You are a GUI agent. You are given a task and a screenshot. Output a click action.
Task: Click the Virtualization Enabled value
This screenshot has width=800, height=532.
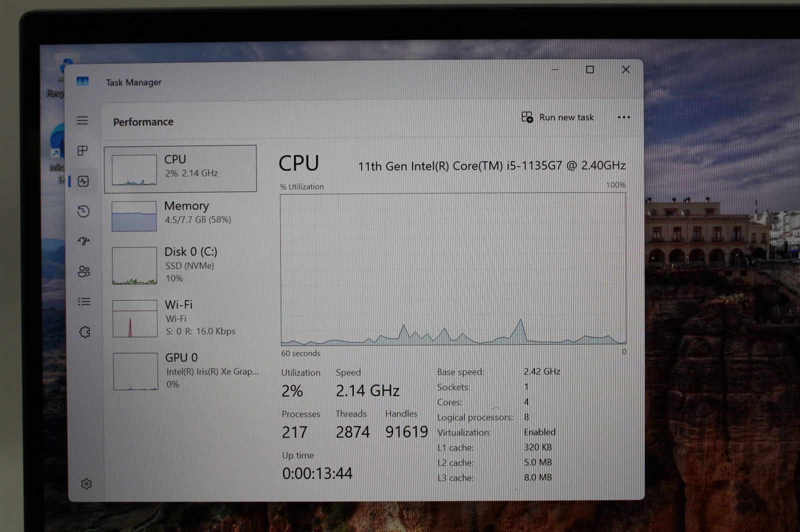click(x=540, y=432)
